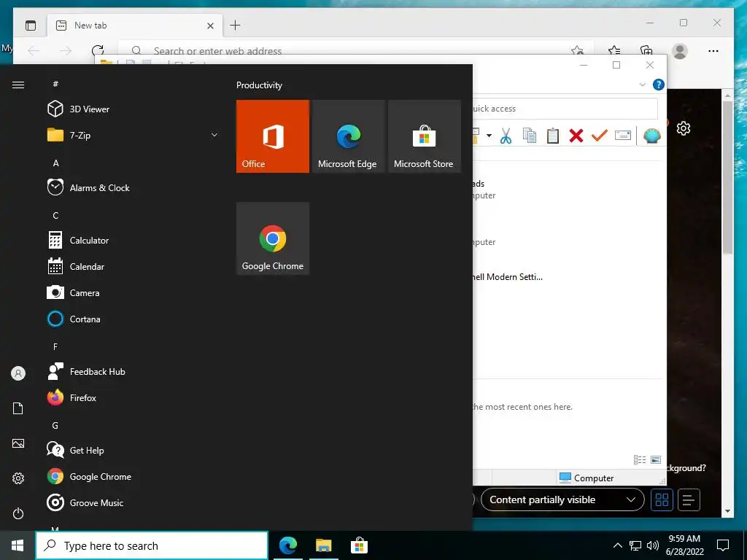This screenshot has height=560, width=747.
Task: Click the Copy icon in Explorer toolbar
Action: tap(530, 136)
